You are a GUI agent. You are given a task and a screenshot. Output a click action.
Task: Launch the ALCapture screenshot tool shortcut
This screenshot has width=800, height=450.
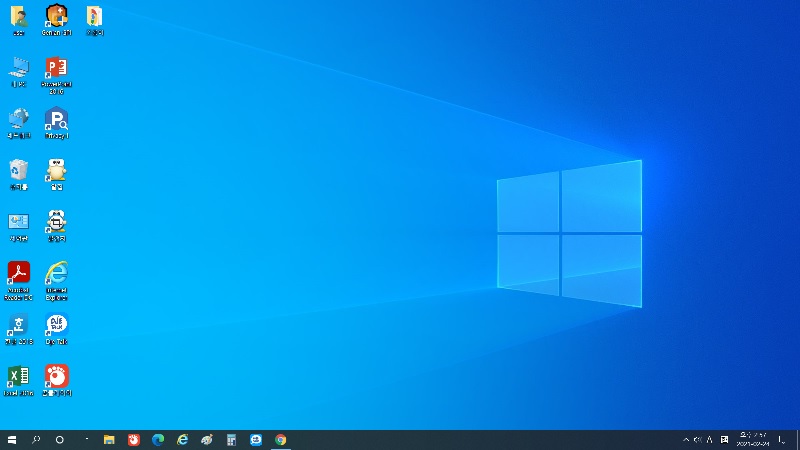(x=57, y=227)
